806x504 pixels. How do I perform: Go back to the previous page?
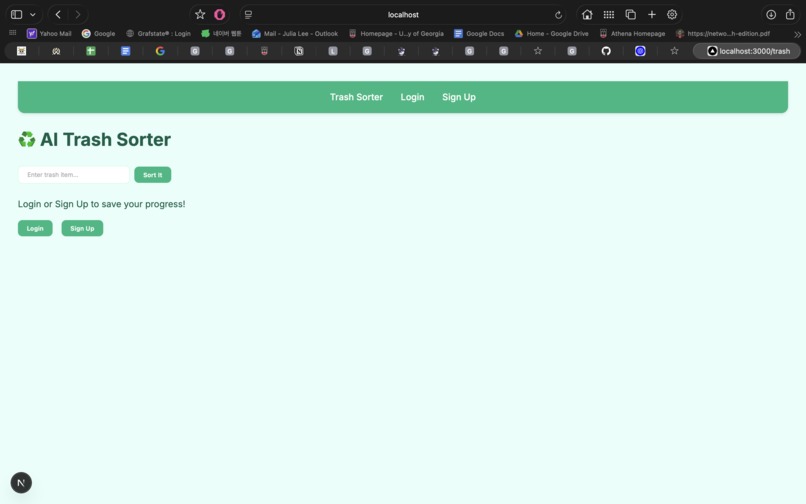click(x=58, y=14)
